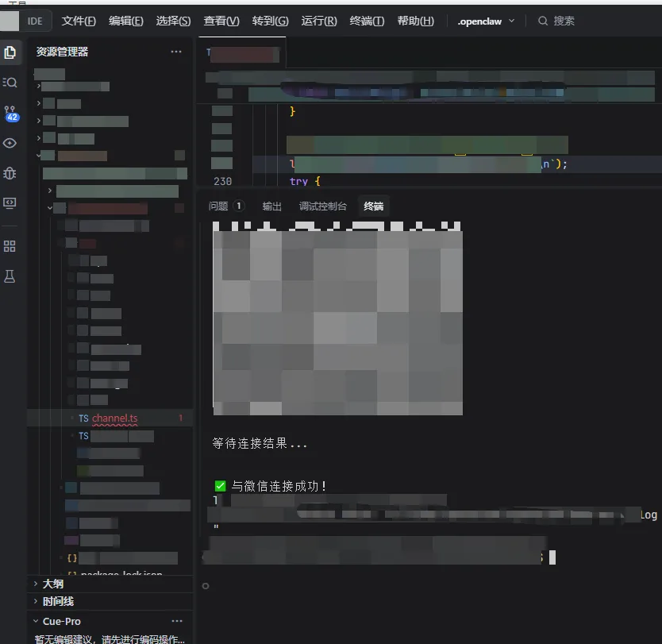
Task: Click the 暂无编辑建议 Cue-Pro message
Action: tap(110, 638)
